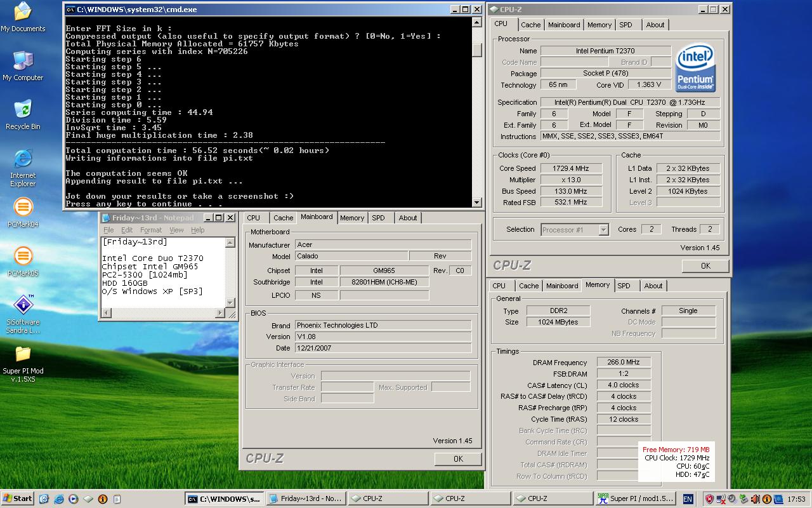Click Safely Remove Hardware tray icon
Screen dimensions: 812x508
point(743,499)
